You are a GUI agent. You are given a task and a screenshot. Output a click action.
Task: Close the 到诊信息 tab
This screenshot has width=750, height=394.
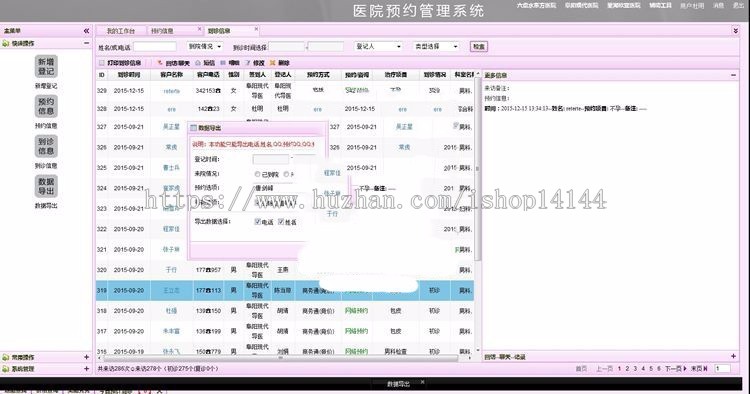[256, 30]
